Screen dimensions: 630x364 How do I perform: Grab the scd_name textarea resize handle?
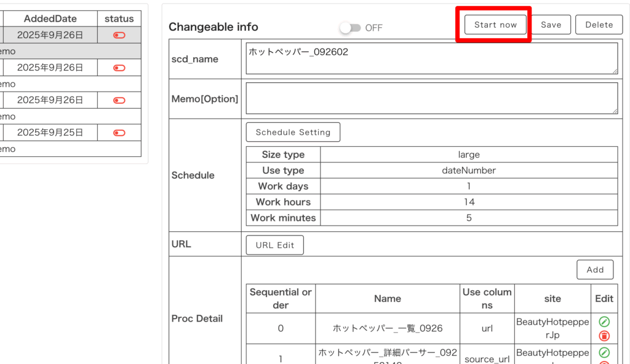pyautogui.click(x=615, y=71)
